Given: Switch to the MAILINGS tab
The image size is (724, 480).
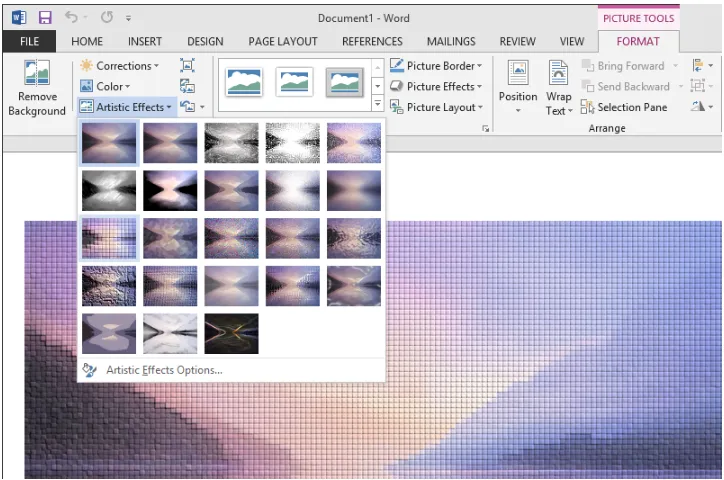Looking at the screenshot, I should coord(451,42).
